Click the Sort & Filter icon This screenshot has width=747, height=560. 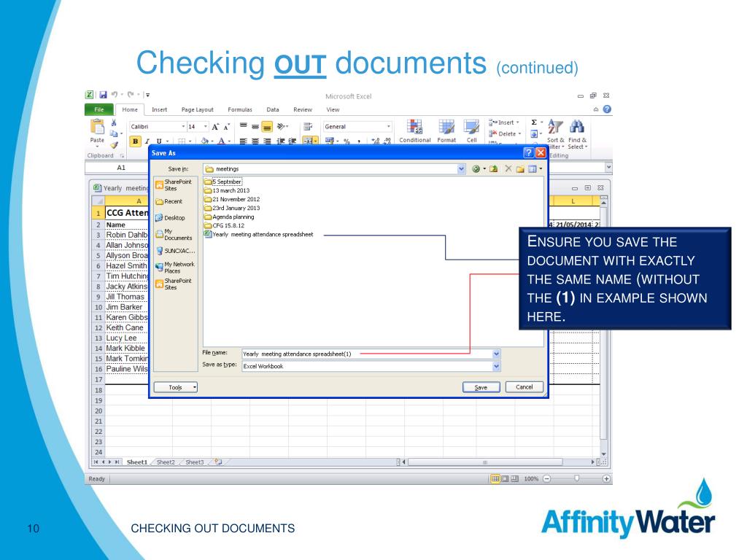[x=555, y=127]
